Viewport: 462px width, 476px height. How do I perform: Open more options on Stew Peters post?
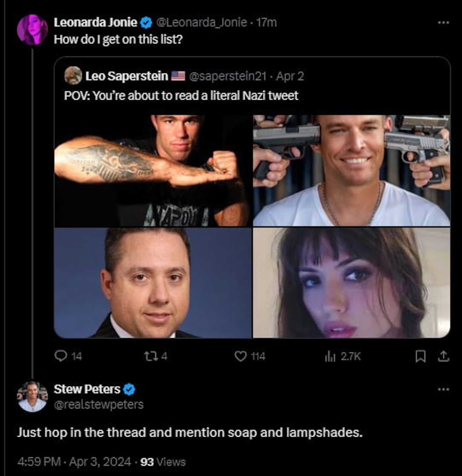444,389
